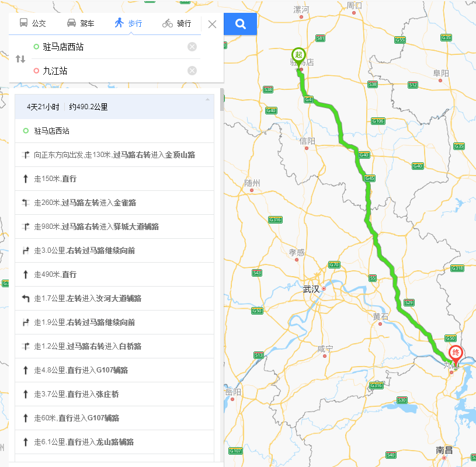476x467 pixels.
Task: Click the green 起 start marker on map
Action: [299, 54]
